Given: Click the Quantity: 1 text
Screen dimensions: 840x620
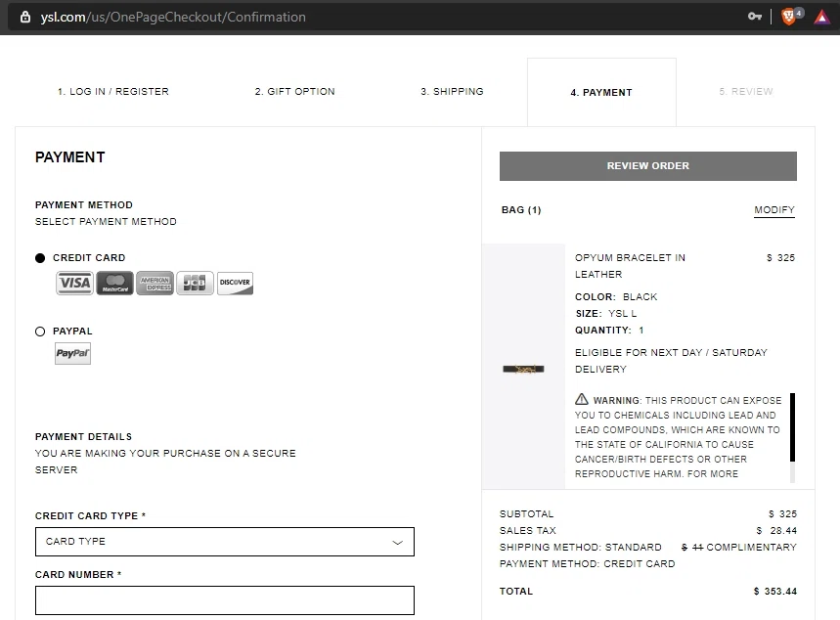Looking at the screenshot, I should [x=609, y=331].
